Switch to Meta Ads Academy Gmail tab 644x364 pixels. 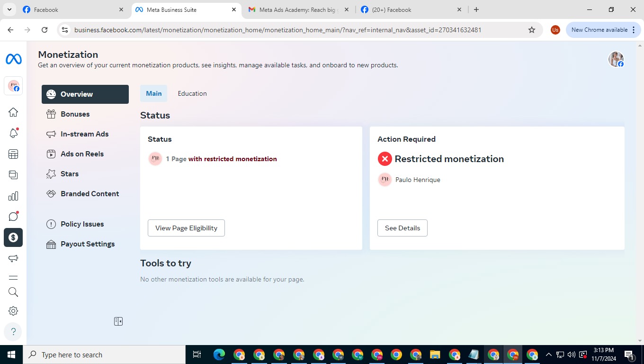[x=298, y=9]
